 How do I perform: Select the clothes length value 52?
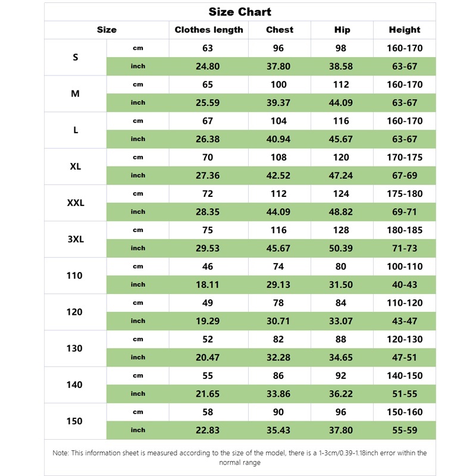click(x=208, y=339)
